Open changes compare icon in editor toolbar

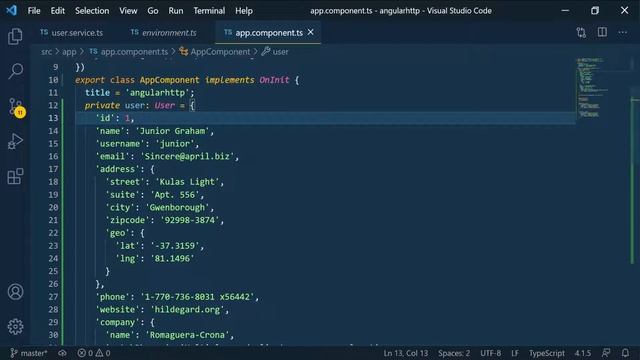pyautogui.click(x=581, y=33)
